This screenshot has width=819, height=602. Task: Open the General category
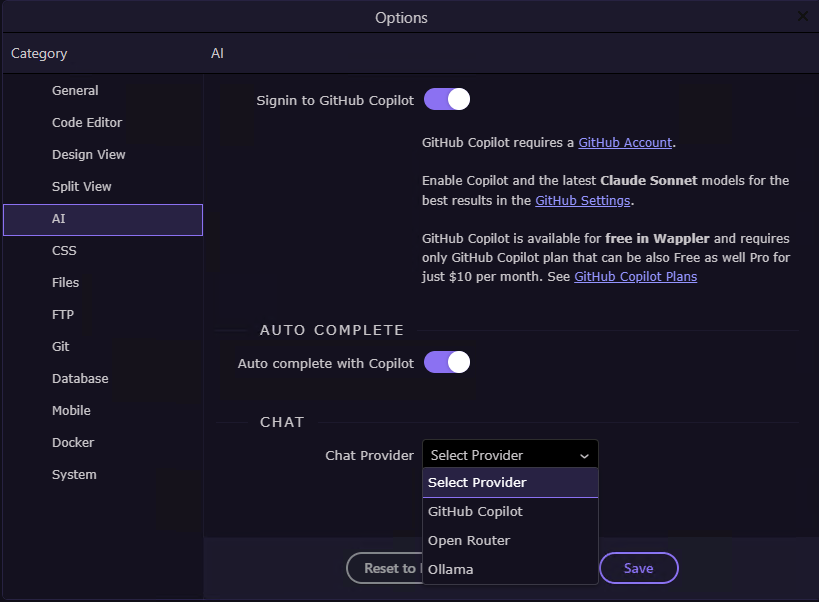(103, 91)
